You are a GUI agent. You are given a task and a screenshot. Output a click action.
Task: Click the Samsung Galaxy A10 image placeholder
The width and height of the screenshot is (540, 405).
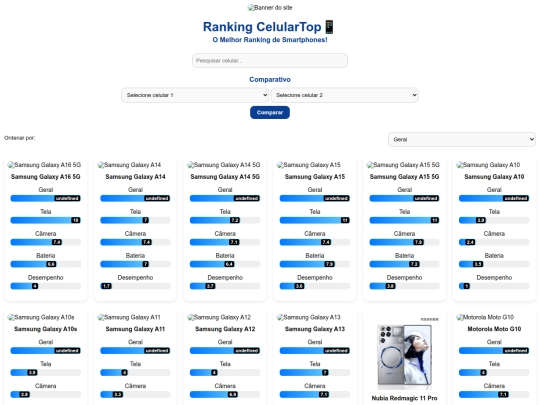tap(488, 165)
